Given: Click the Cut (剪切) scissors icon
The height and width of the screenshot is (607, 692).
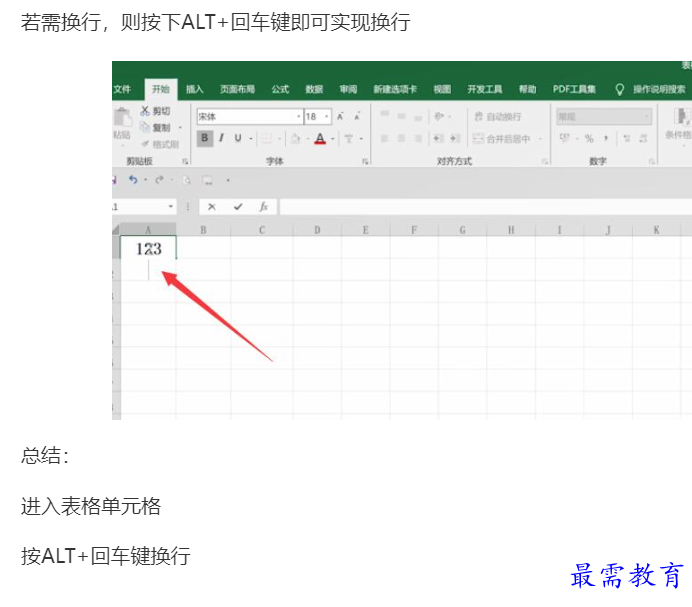Looking at the screenshot, I should 145,111.
